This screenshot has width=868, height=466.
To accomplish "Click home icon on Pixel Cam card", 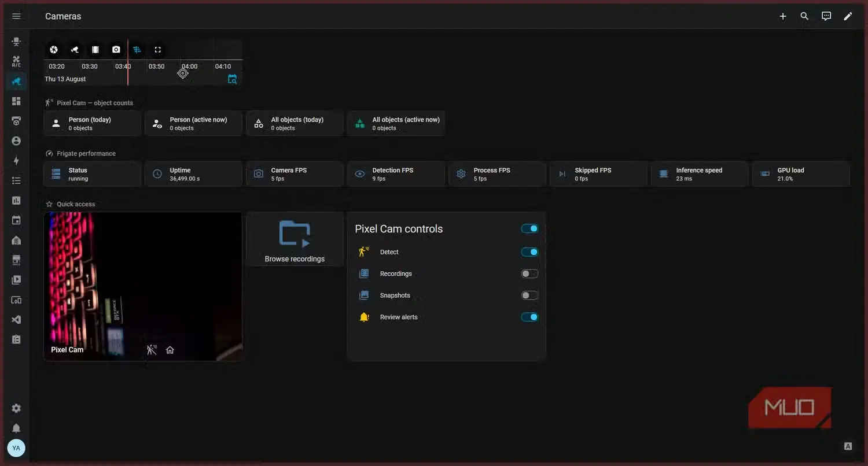I will (170, 350).
